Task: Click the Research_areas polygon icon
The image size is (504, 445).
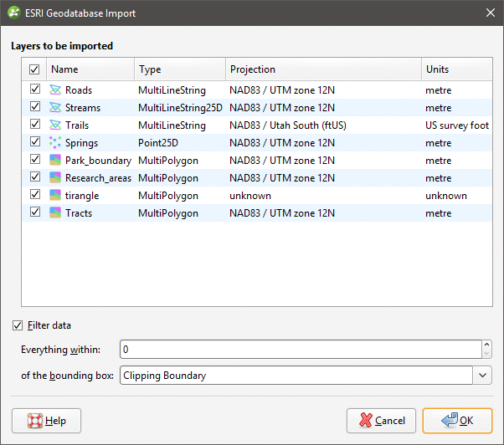Action: point(56,177)
